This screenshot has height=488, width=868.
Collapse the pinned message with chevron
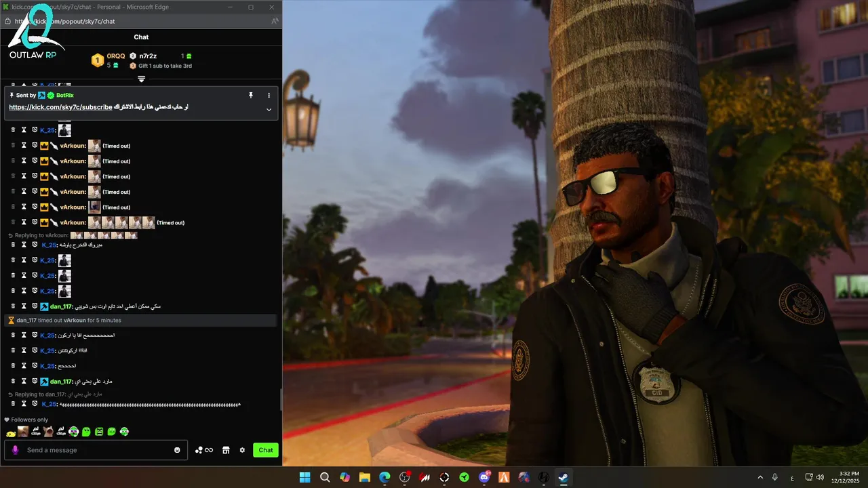pyautogui.click(x=269, y=110)
